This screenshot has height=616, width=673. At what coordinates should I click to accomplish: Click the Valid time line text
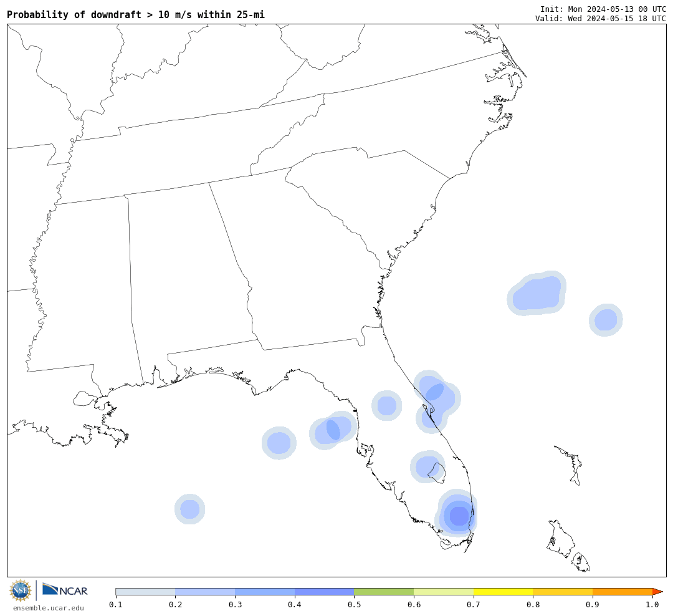[600, 19]
